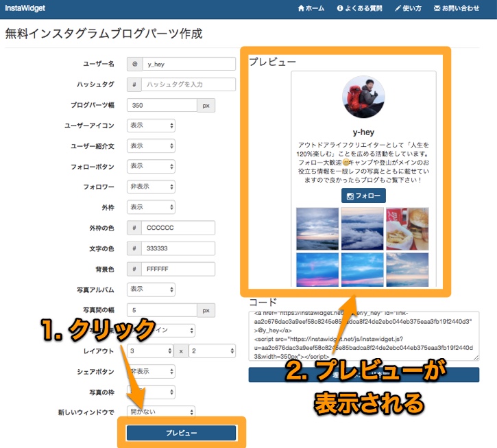The height and width of the screenshot is (448, 497).
Task: Click the Instagram icon on フォロー button
Action: 350,196
